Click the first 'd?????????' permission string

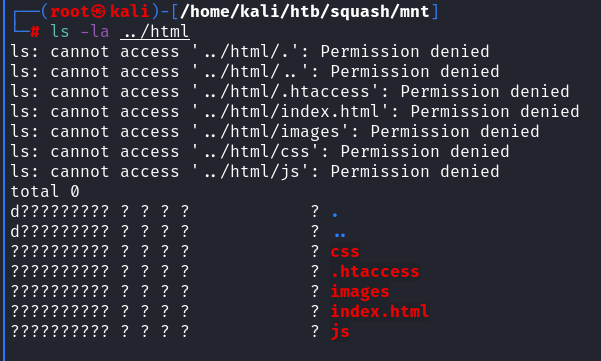tap(60, 211)
